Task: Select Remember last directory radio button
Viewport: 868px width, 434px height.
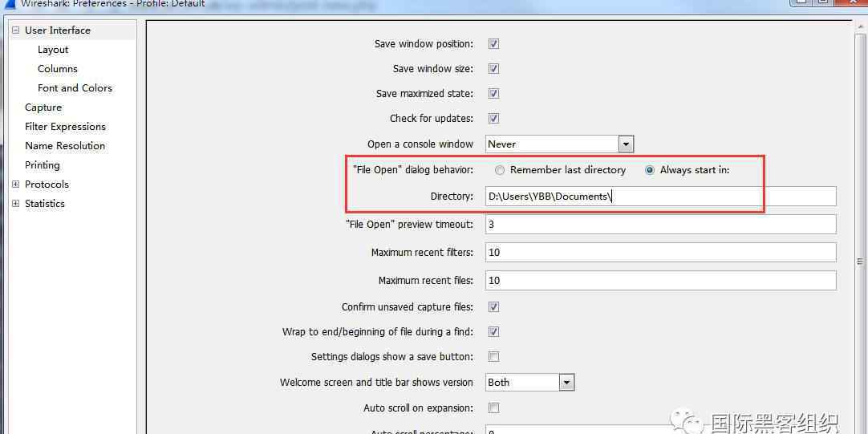Action: click(500, 170)
